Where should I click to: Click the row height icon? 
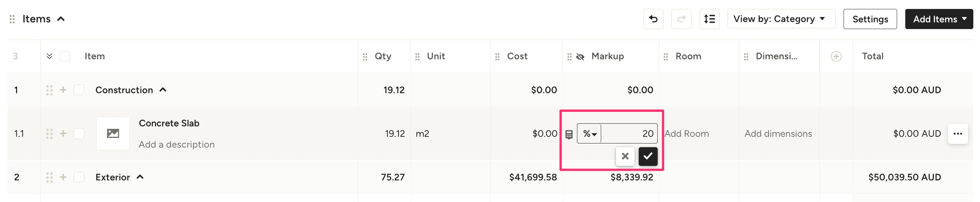[709, 19]
